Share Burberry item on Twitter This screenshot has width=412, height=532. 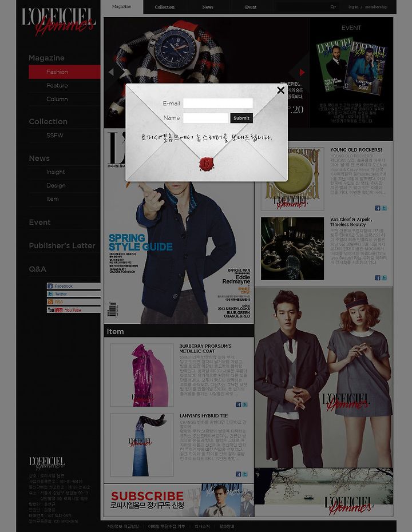click(x=245, y=404)
